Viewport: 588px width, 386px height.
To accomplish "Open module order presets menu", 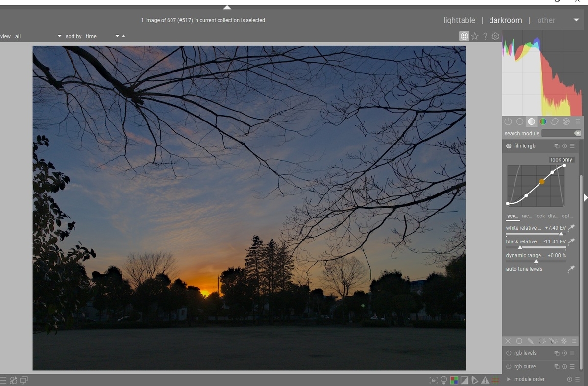I will point(577,379).
